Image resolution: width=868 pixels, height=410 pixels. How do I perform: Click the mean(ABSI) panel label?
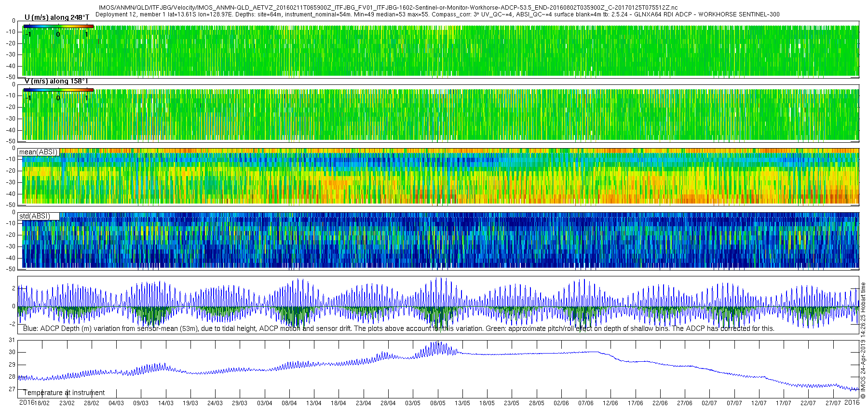tap(39, 152)
